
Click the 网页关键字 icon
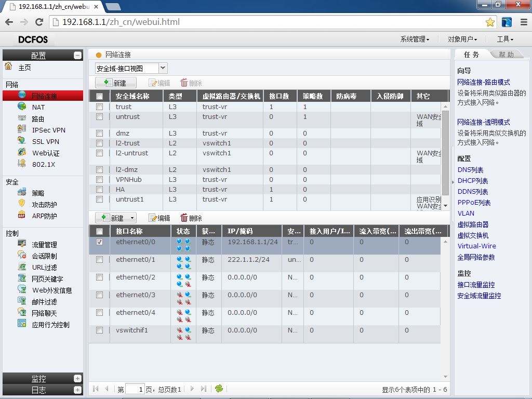pyautogui.click(x=22, y=278)
